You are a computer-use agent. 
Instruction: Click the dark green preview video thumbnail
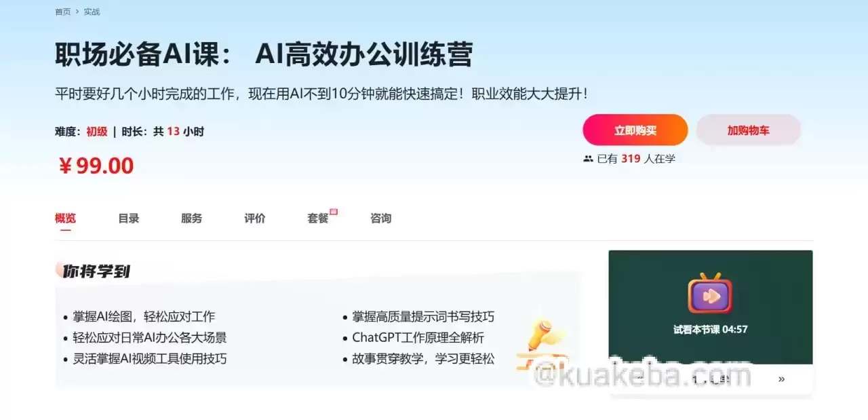pyautogui.click(x=711, y=307)
